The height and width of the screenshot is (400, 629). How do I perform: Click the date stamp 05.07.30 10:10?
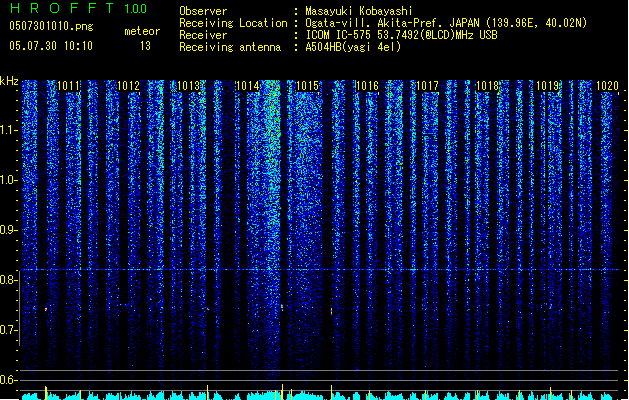[x=51, y=46]
